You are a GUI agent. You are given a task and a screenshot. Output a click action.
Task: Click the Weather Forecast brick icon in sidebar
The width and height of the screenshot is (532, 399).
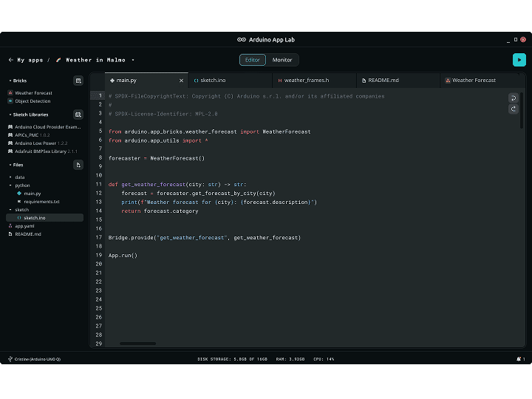(10, 93)
